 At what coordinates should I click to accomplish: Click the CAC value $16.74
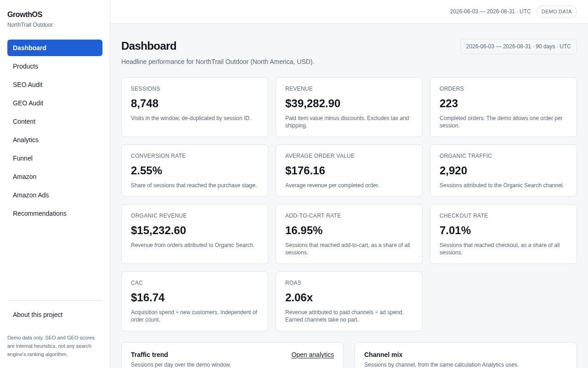point(147,298)
